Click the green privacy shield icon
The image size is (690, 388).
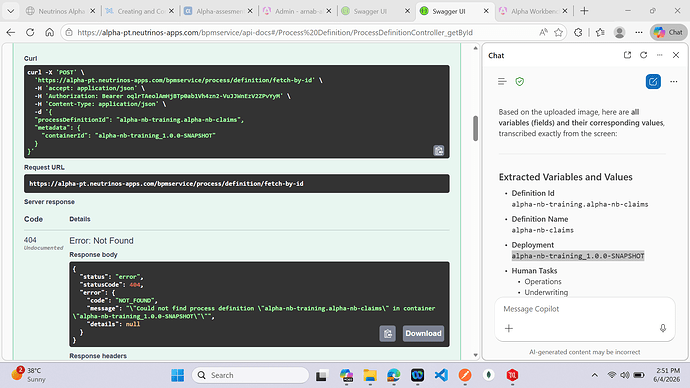click(520, 81)
